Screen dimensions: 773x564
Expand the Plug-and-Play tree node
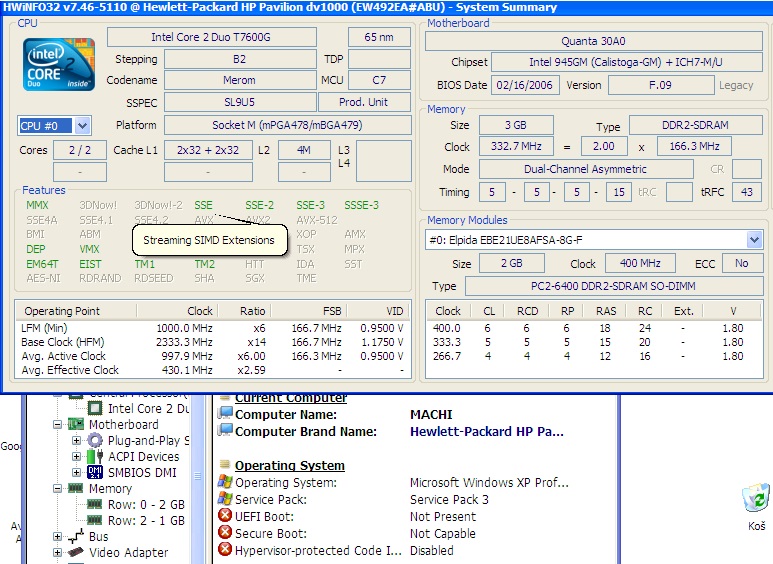pyautogui.click(x=76, y=440)
